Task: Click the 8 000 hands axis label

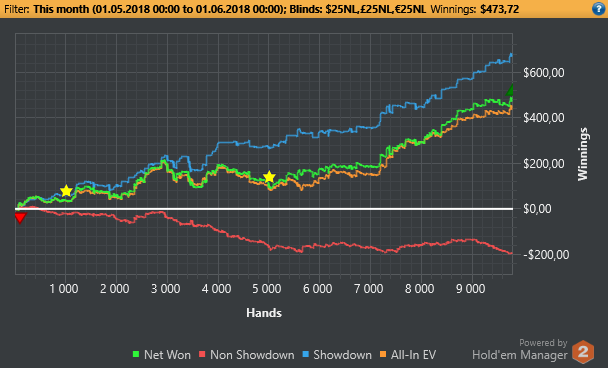Action: point(420,289)
